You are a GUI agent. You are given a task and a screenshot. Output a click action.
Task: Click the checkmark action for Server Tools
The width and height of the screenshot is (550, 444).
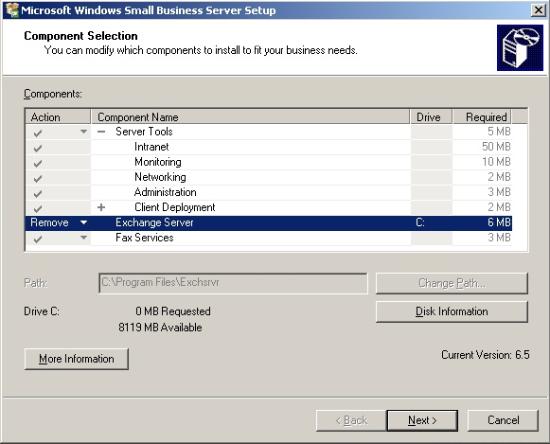tap(38, 133)
